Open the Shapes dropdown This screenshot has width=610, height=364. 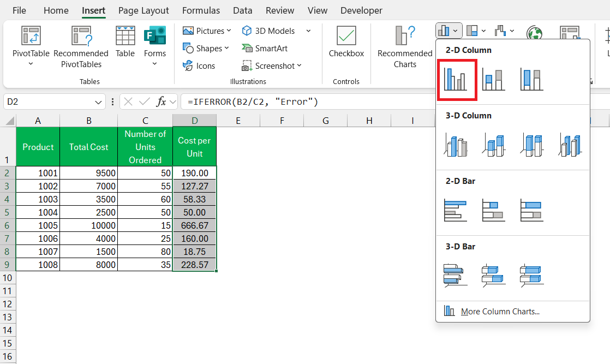pyautogui.click(x=206, y=48)
